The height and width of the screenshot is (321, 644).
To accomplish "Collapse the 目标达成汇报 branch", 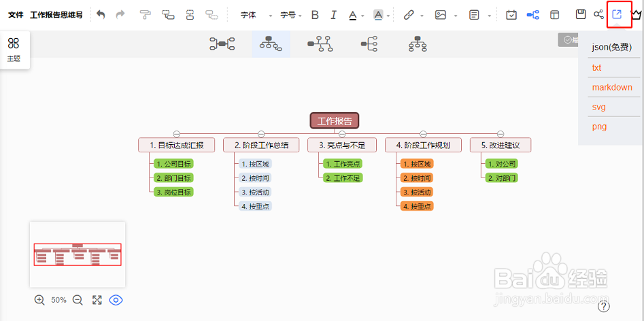I will [177, 134].
